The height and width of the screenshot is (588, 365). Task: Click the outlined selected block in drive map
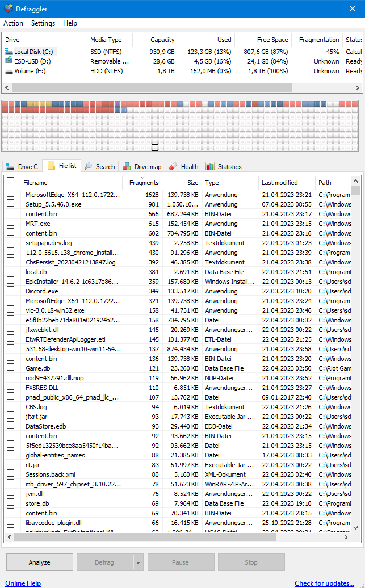click(x=155, y=148)
